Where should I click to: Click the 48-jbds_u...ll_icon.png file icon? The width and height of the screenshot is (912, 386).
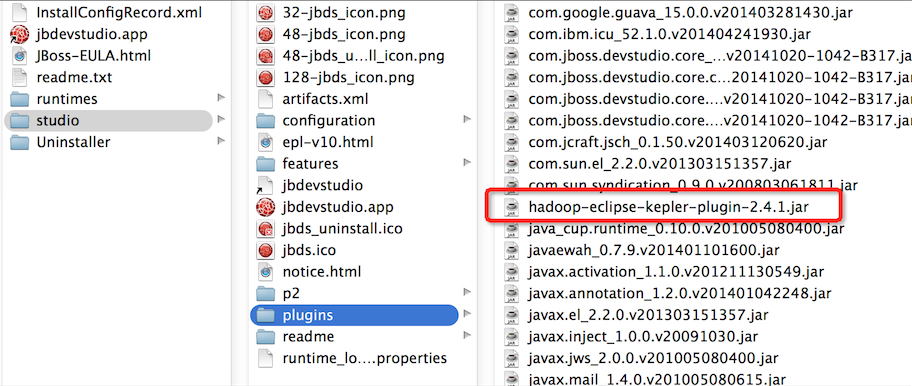[266, 56]
